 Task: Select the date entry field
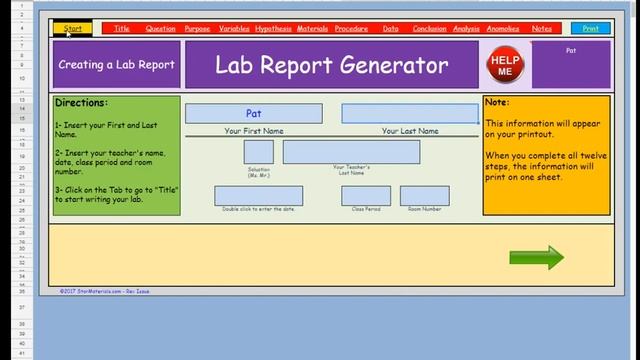(259, 196)
